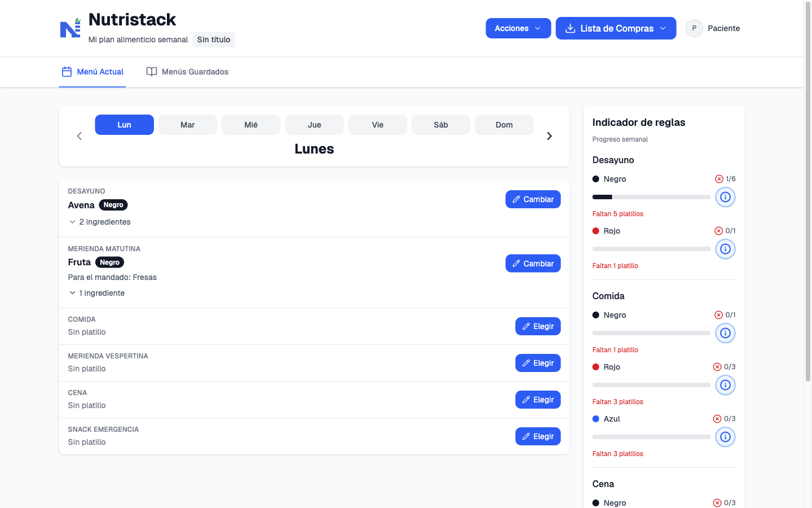
Task: Click failed status icon beside 1/6
Action: tap(719, 179)
